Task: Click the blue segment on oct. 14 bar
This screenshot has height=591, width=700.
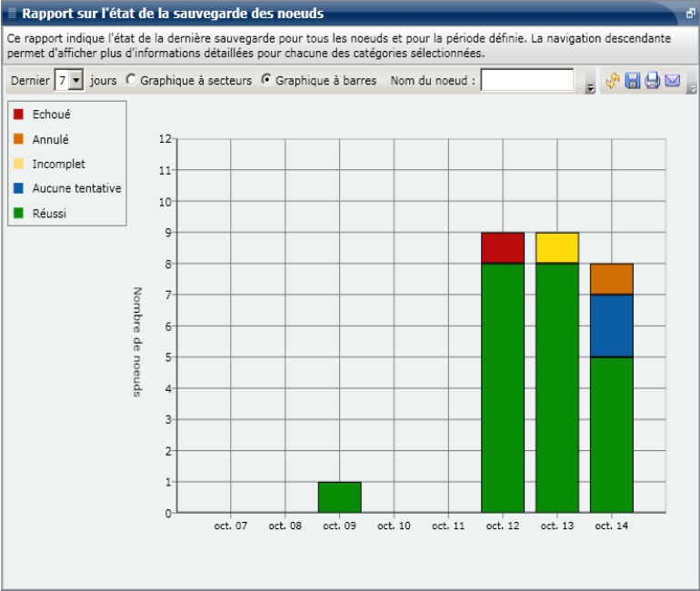Action: pyautogui.click(x=612, y=326)
